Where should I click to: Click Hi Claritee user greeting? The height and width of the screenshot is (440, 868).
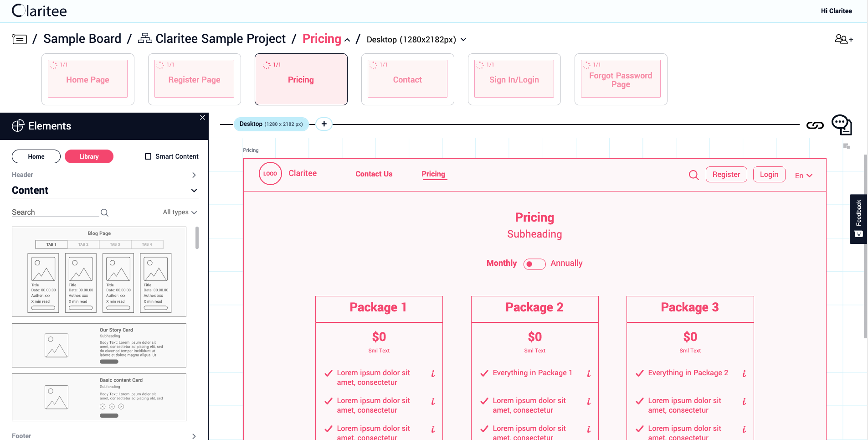click(836, 11)
